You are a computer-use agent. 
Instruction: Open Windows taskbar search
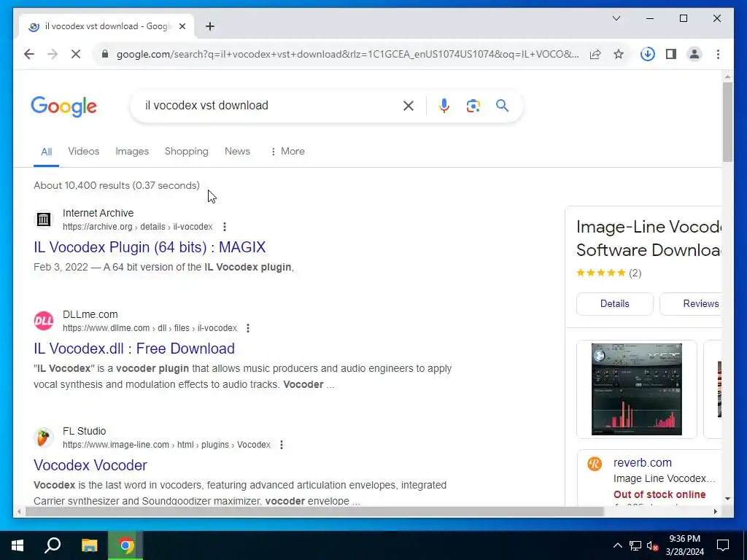tap(53, 545)
